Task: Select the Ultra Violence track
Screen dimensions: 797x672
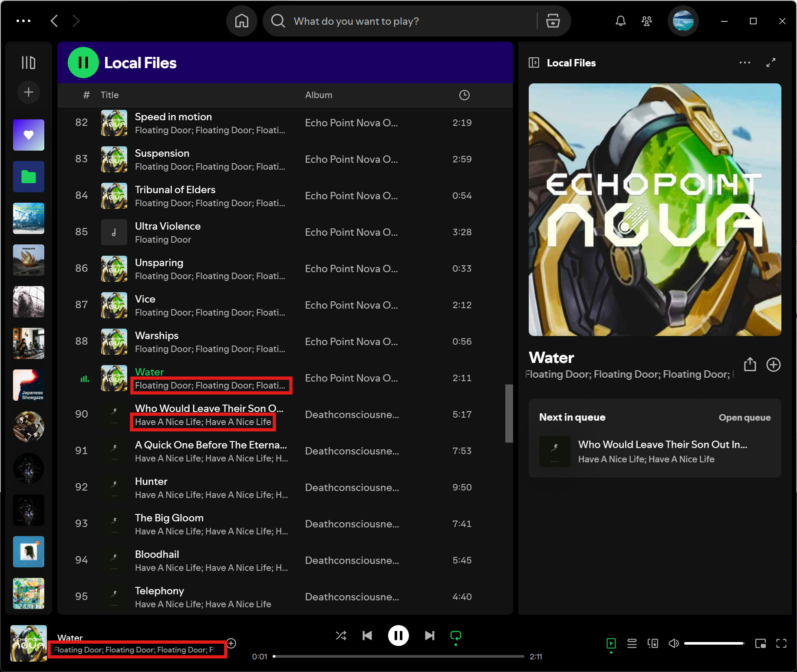Action: click(285, 232)
